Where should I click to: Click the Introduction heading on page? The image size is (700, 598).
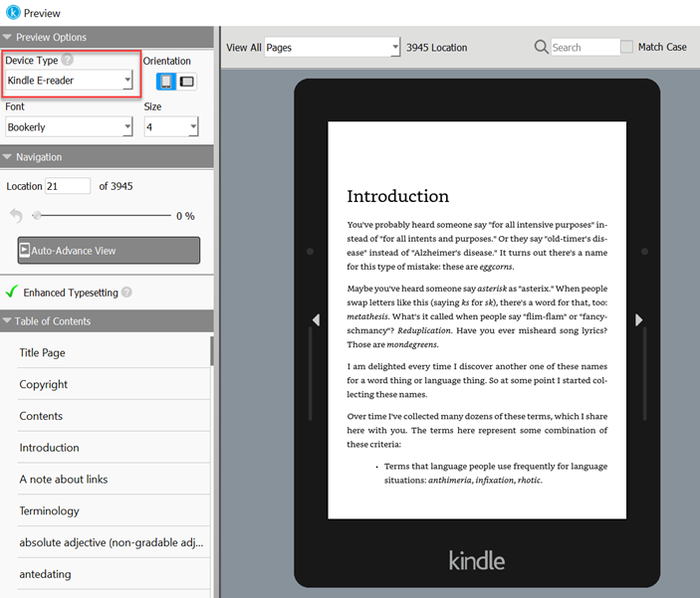click(397, 196)
